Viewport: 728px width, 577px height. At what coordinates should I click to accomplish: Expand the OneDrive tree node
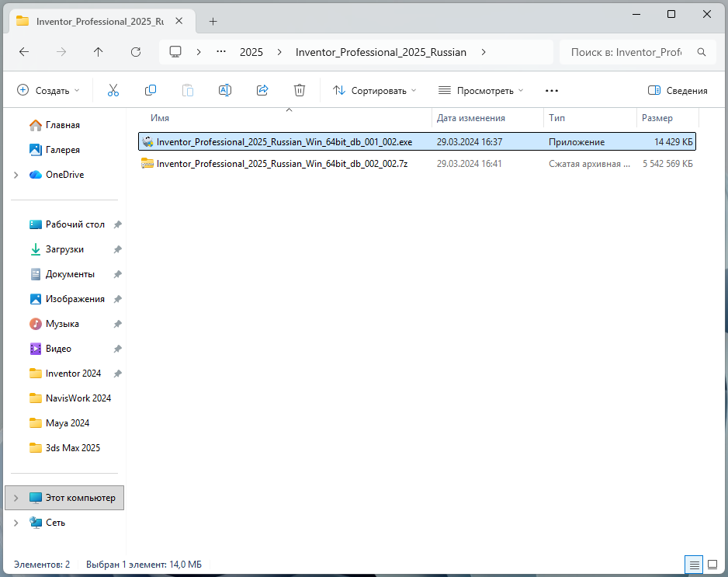[x=16, y=175]
